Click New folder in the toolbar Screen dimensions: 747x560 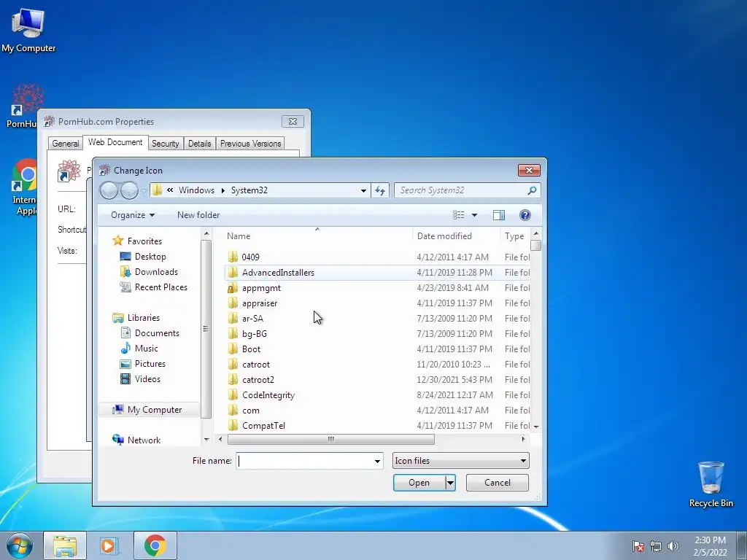pos(198,215)
